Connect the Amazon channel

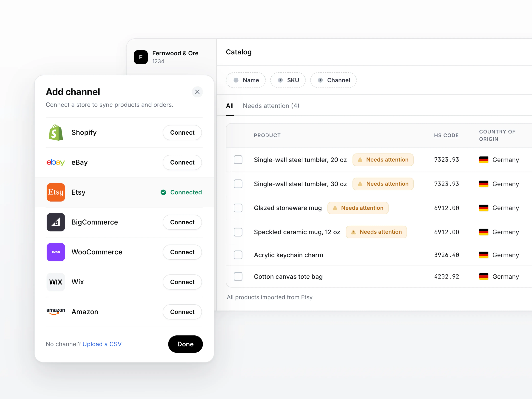(182, 312)
